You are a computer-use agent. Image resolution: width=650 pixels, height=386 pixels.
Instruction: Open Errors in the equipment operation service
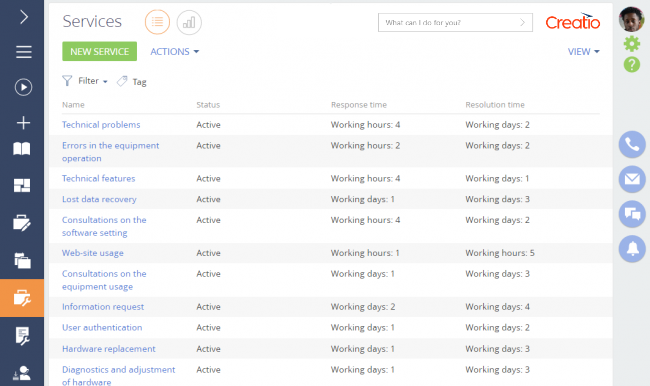coord(111,152)
